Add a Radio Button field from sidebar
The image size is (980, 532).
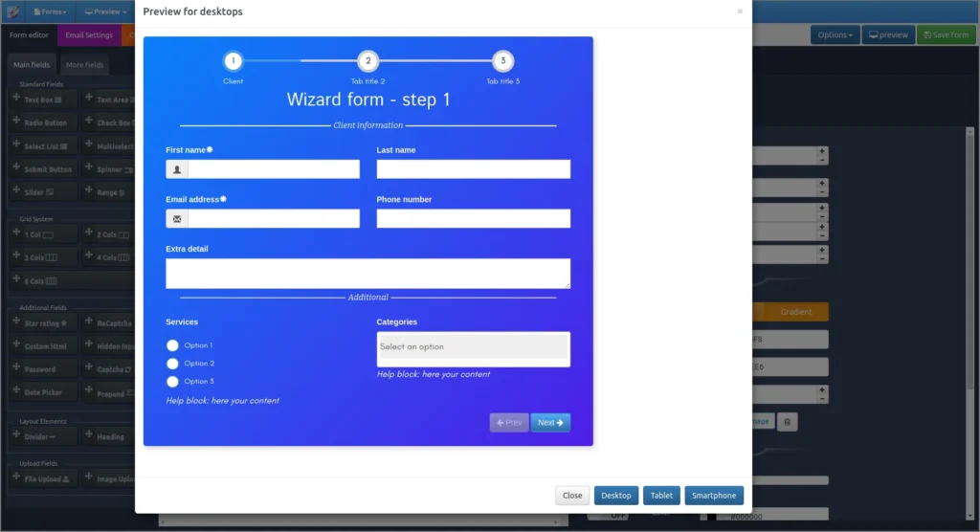coord(43,122)
